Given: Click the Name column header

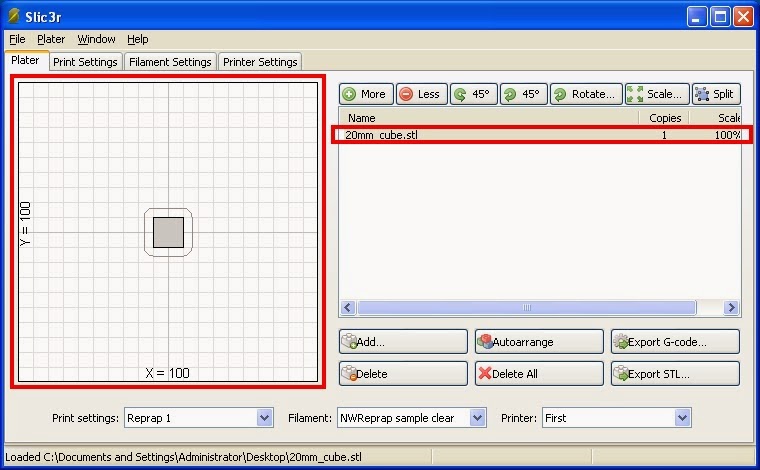Looking at the screenshot, I should pyautogui.click(x=488, y=118).
